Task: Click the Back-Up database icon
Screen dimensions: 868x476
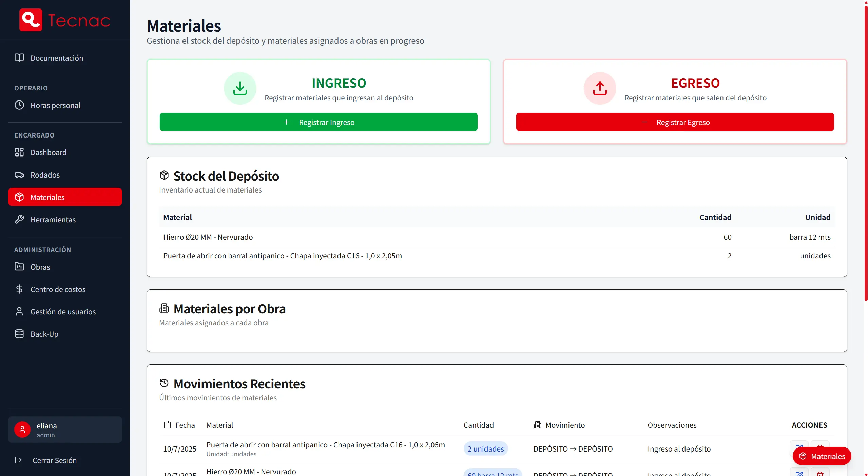Action: [x=19, y=334]
